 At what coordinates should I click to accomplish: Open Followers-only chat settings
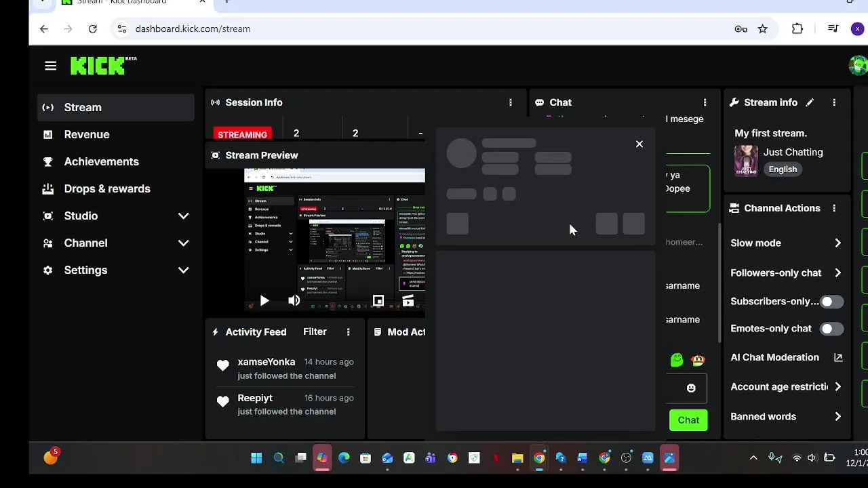[787, 272]
